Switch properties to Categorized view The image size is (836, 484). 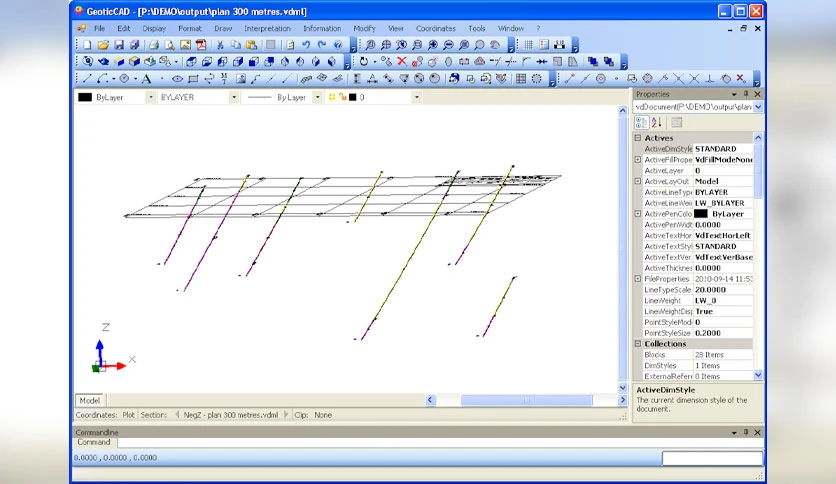tap(641, 123)
